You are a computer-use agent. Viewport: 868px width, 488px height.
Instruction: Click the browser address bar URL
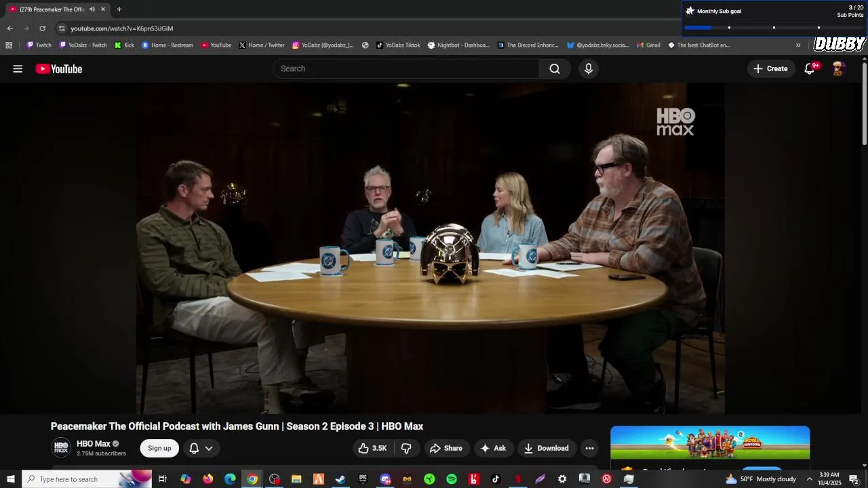[x=122, y=28]
